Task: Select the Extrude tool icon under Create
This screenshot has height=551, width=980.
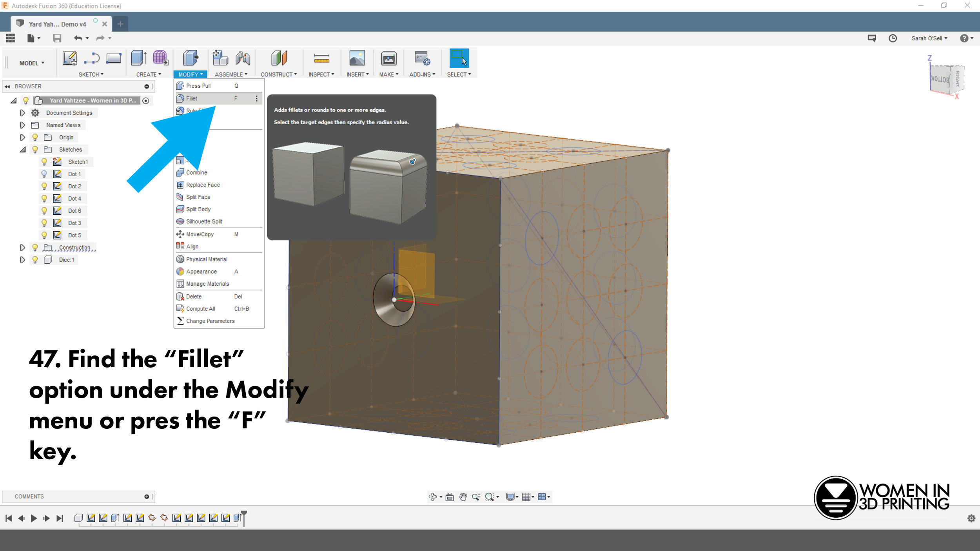Action: click(x=139, y=58)
